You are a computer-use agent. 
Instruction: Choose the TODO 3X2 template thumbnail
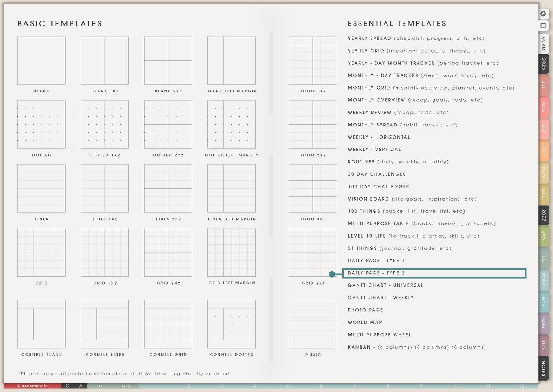click(x=313, y=189)
